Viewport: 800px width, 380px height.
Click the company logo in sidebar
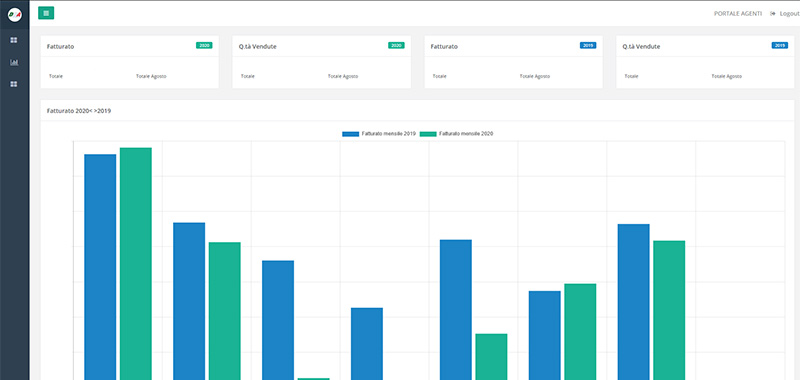tap(14, 15)
